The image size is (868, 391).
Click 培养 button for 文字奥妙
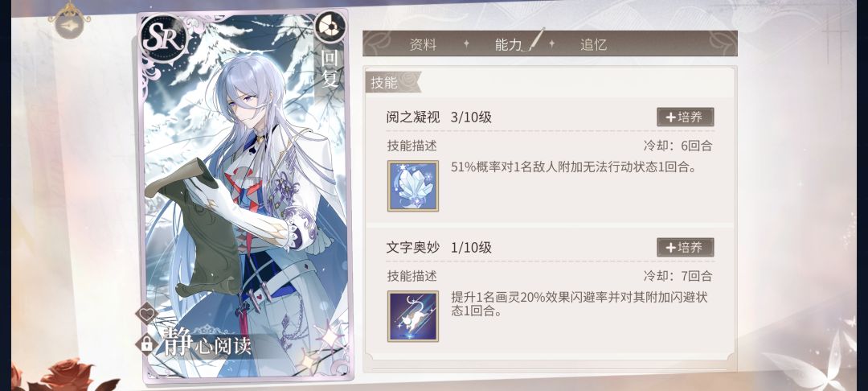(x=686, y=247)
